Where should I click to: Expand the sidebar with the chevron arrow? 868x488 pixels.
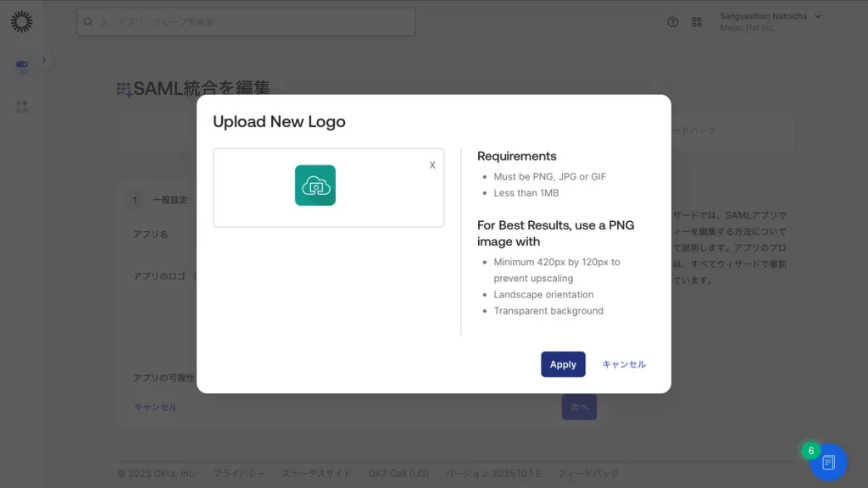click(x=44, y=60)
